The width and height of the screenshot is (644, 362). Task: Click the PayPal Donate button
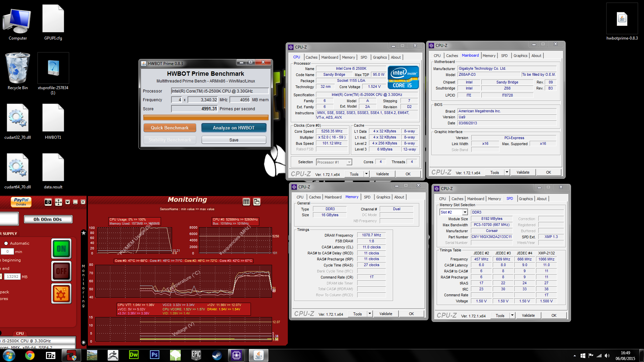(21, 202)
